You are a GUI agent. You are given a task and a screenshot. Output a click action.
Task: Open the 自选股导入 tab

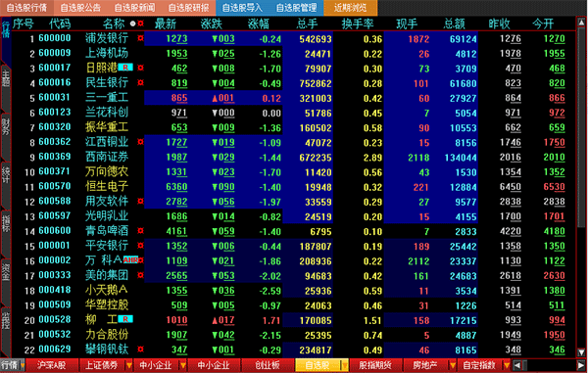pyautogui.click(x=243, y=8)
